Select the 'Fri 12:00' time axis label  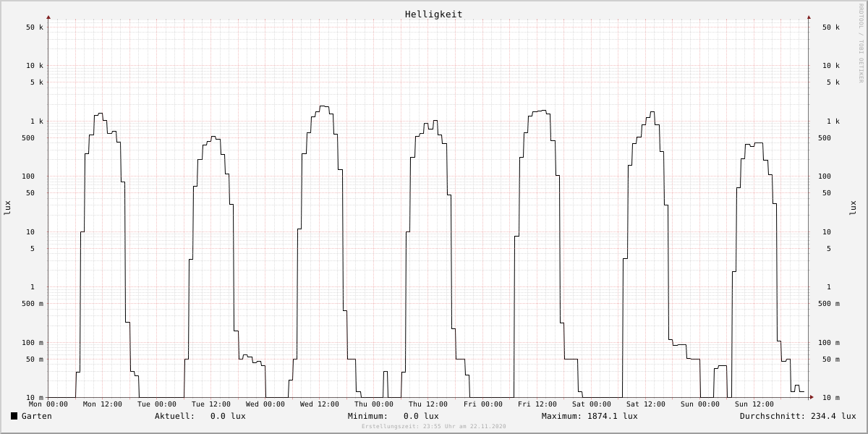click(x=537, y=404)
